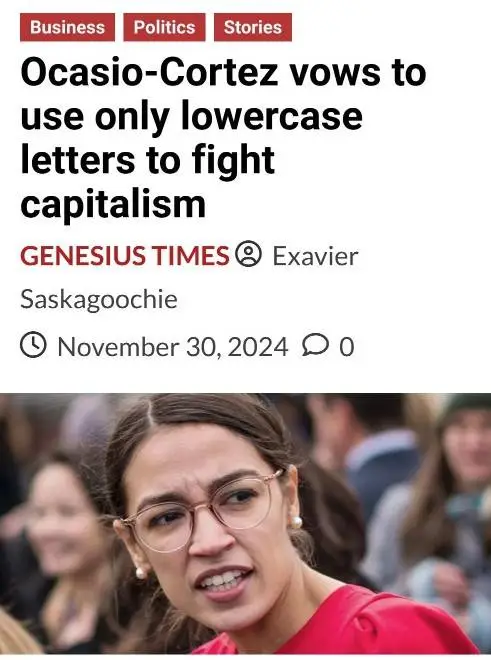Select the November 30, 2024 publish date
The image size is (491, 660).
tap(173, 347)
